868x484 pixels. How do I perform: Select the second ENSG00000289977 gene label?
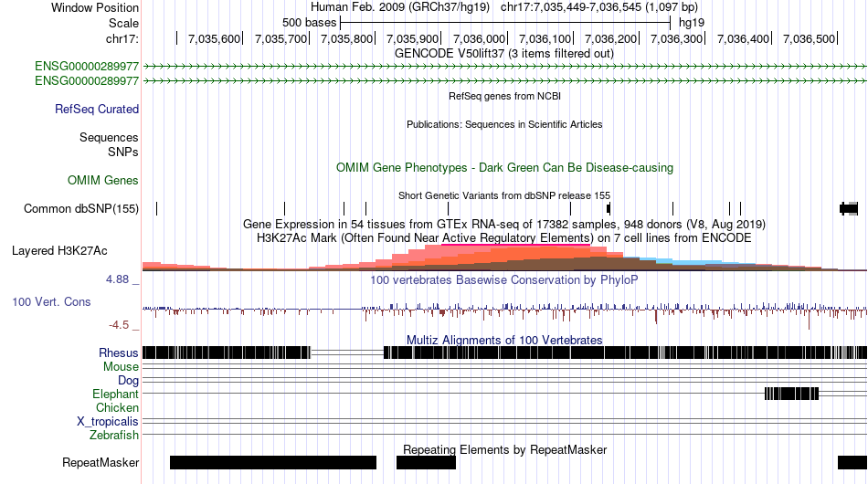[x=87, y=80]
